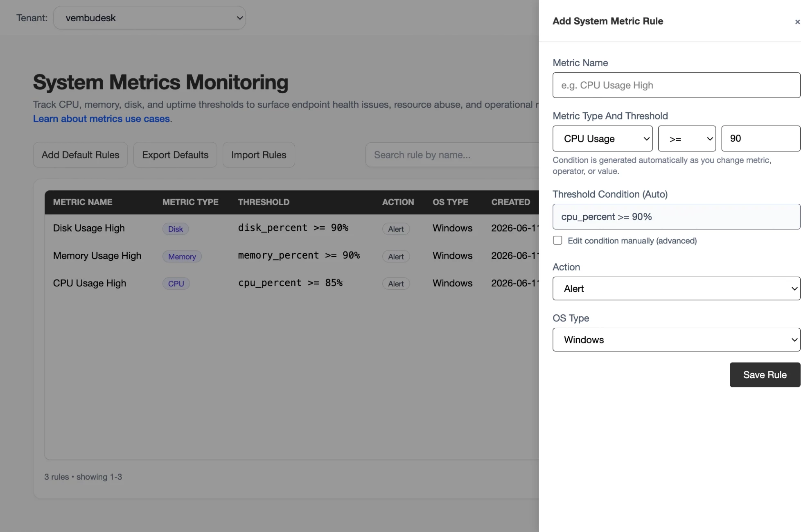Click Add Default Rules button
The width and height of the screenshot is (801, 532).
pyautogui.click(x=80, y=155)
